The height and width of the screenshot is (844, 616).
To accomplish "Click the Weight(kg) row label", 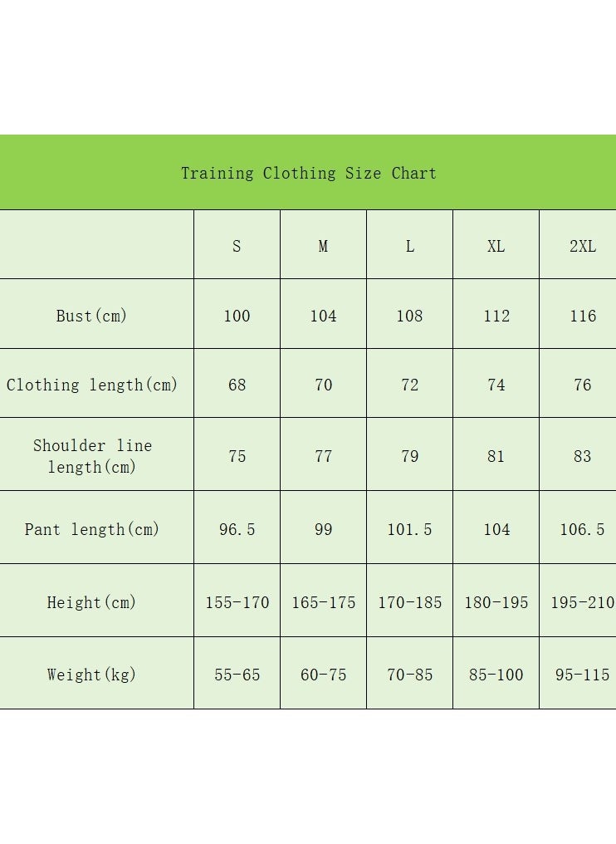I will click(x=91, y=675).
